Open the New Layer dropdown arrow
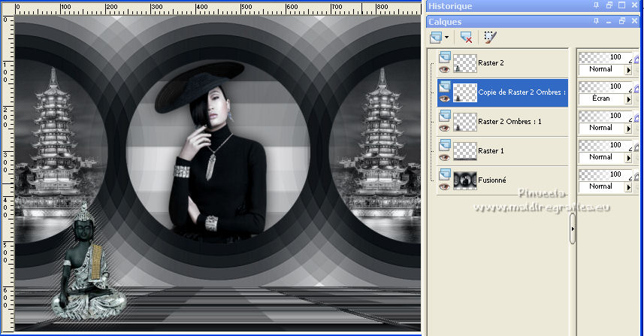644x336 pixels. click(446, 38)
